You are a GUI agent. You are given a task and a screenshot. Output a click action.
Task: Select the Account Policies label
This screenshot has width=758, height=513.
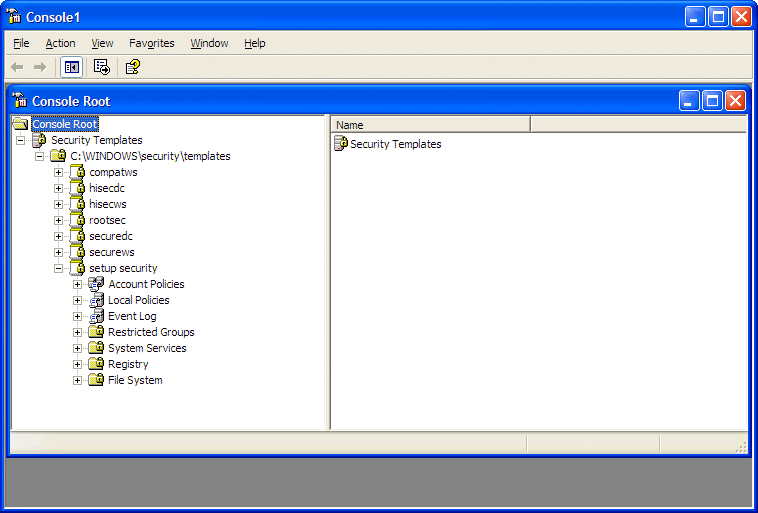coord(146,284)
